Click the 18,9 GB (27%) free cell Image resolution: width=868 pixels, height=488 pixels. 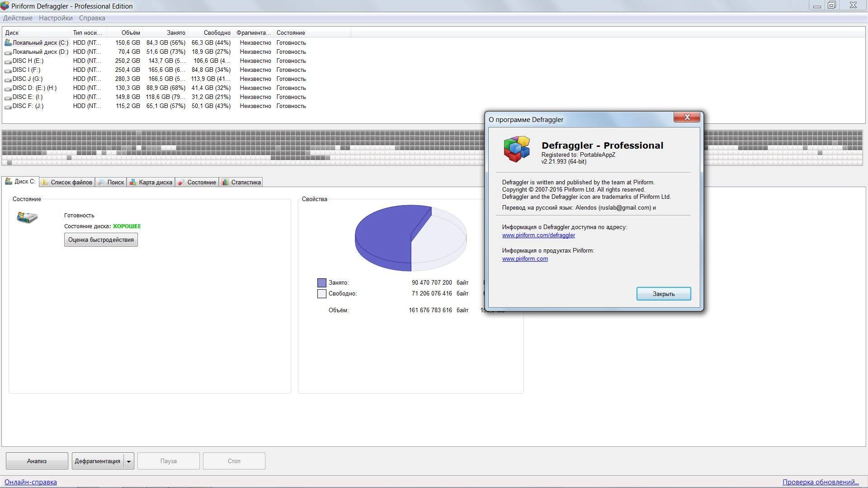pos(211,52)
